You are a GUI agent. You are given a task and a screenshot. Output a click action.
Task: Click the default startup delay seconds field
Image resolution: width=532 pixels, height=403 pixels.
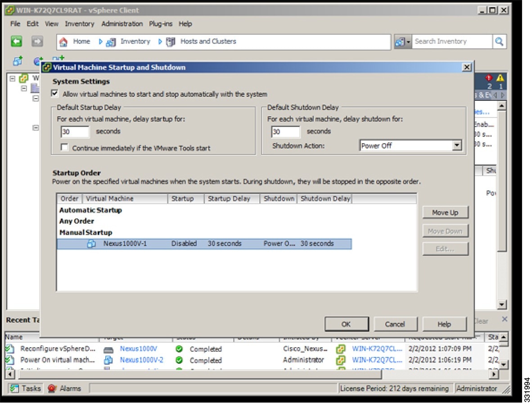(75, 131)
